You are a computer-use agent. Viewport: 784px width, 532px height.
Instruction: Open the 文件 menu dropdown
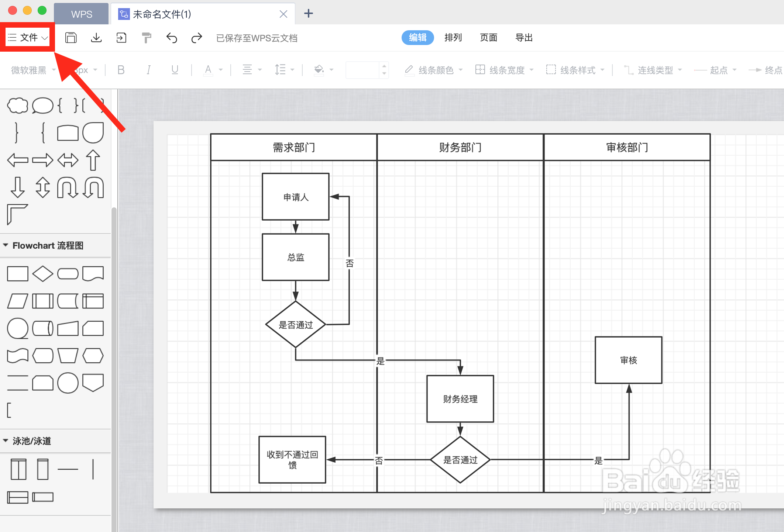point(28,38)
